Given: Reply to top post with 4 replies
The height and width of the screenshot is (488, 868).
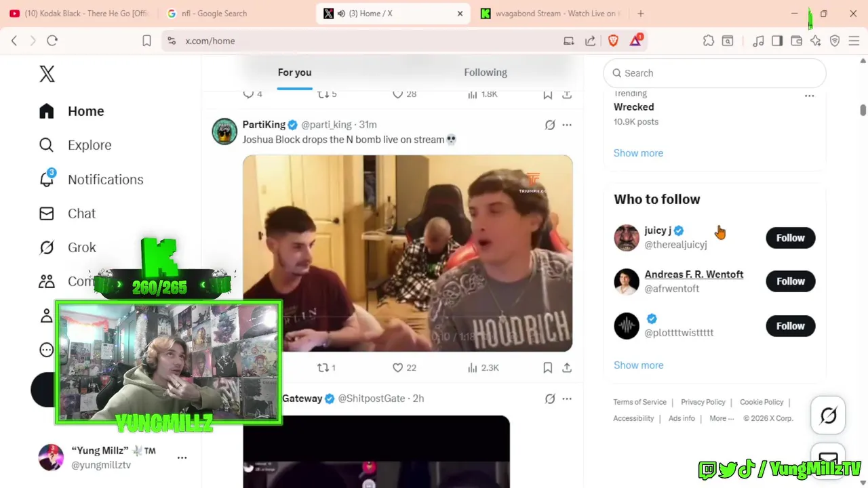Looking at the screenshot, I should coord(252,94).
